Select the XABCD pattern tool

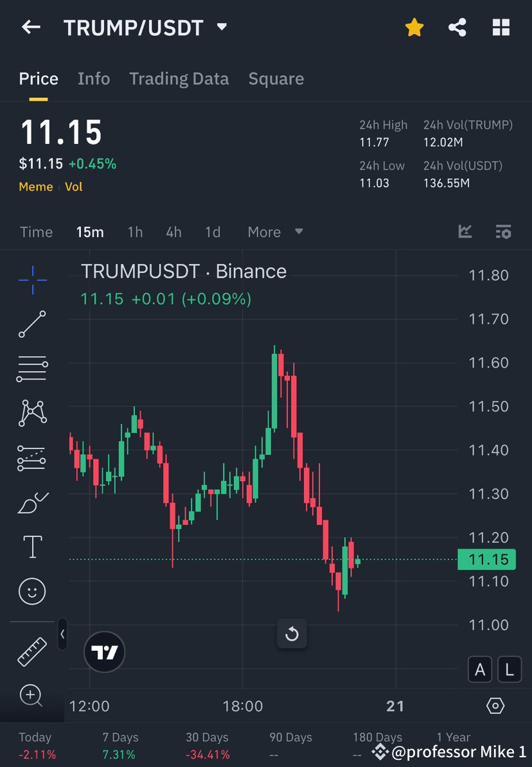32,413
